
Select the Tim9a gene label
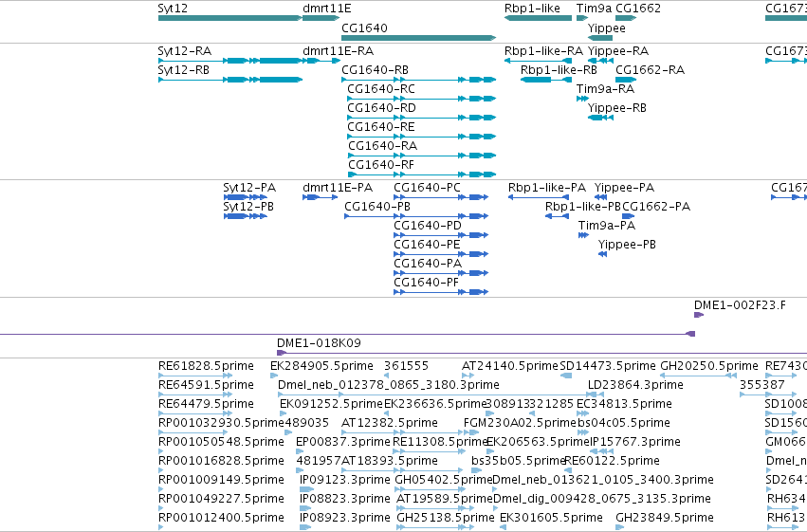(594, 9)
